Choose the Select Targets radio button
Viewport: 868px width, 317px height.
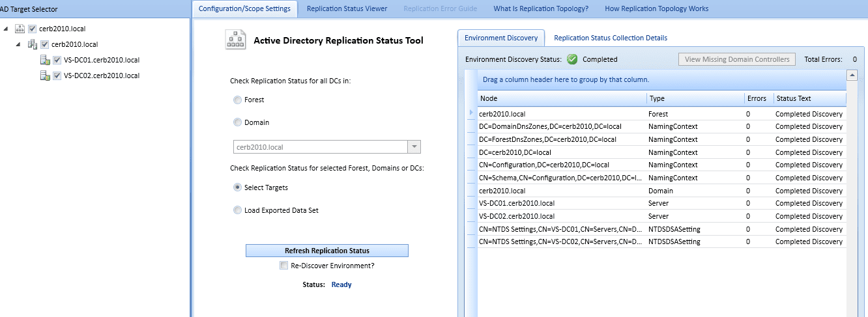tap(237, 187)
